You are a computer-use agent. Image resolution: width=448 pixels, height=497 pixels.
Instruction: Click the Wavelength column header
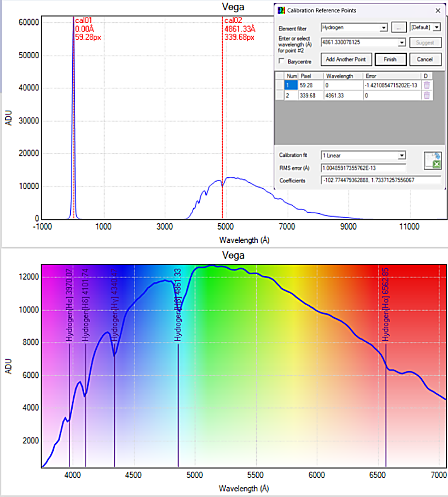[x=343, y=76]
